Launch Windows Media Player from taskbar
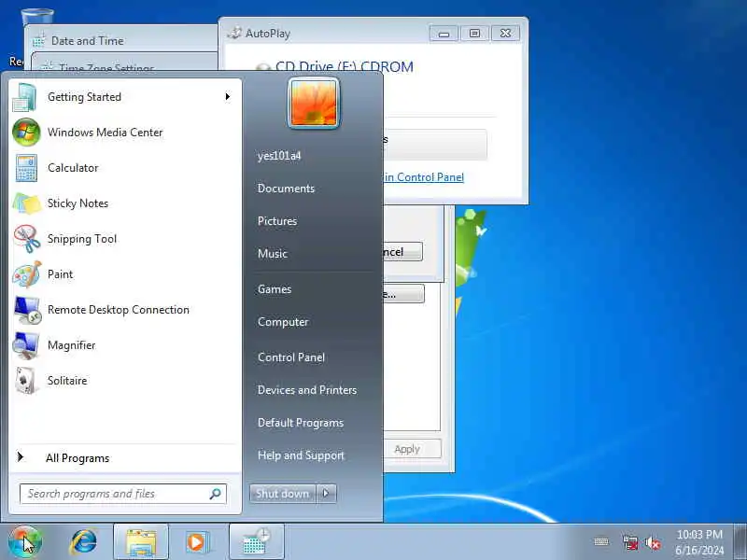 pyautogui.click(x=197, y=542)
